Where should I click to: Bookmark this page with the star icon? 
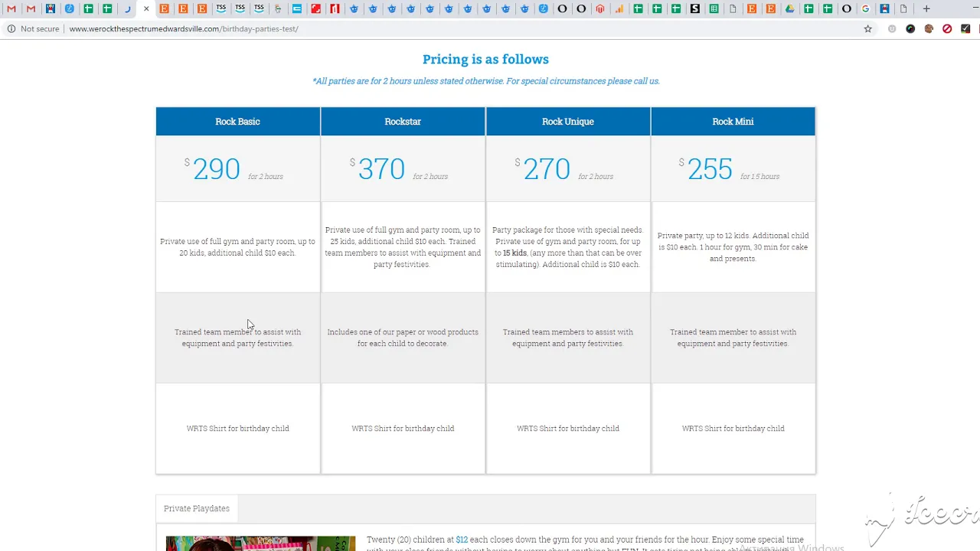tap(867, 29)
